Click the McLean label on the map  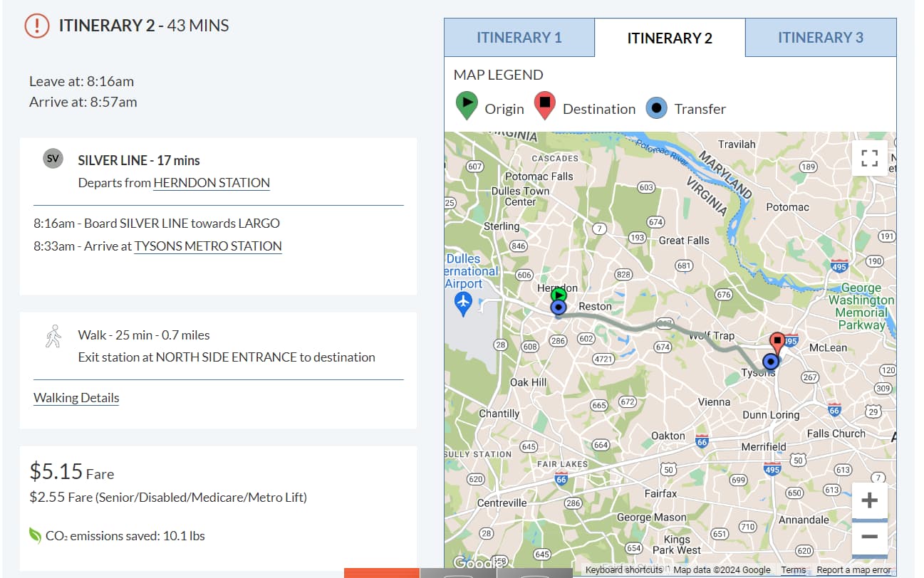[829, 347]
